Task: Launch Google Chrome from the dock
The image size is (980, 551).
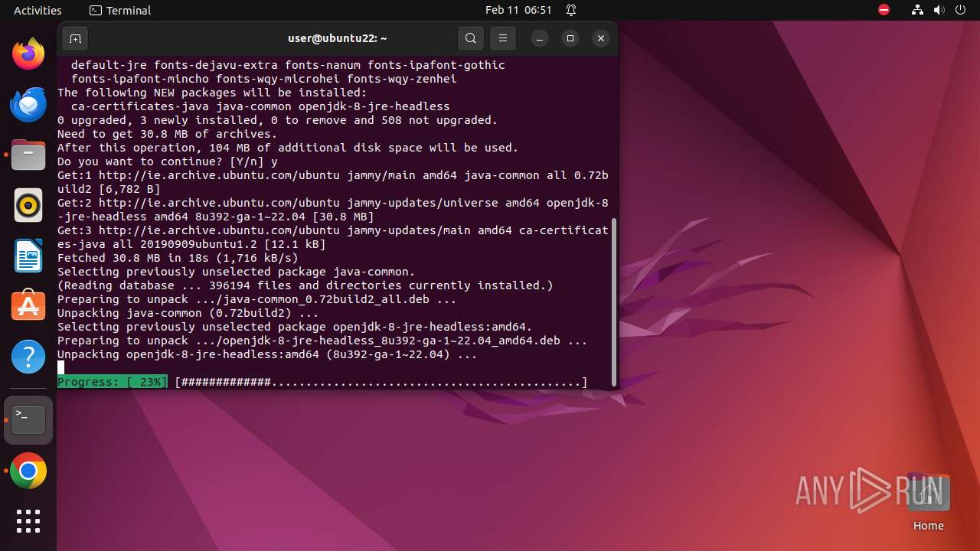Action: tap(28, 471)
